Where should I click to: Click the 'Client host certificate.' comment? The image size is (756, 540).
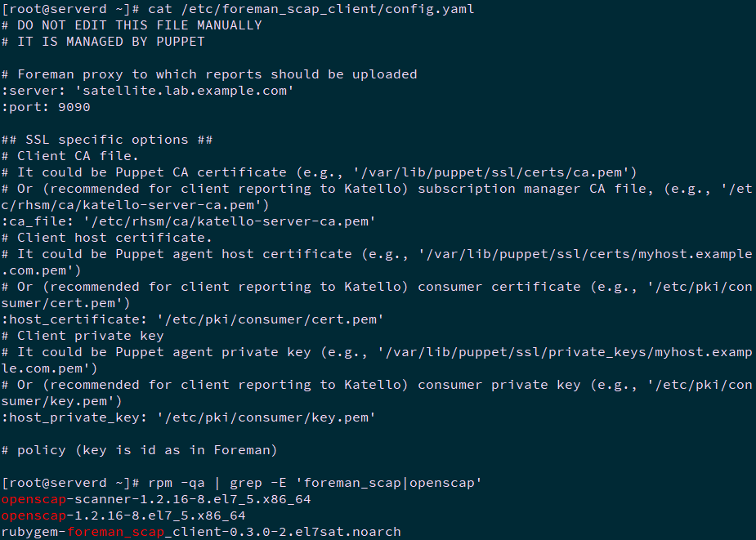(106, 237)
